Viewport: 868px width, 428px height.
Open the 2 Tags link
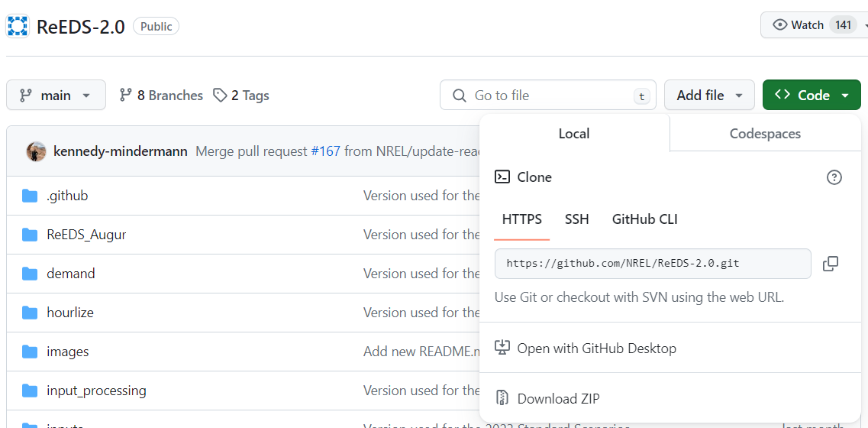click(241, 96)
